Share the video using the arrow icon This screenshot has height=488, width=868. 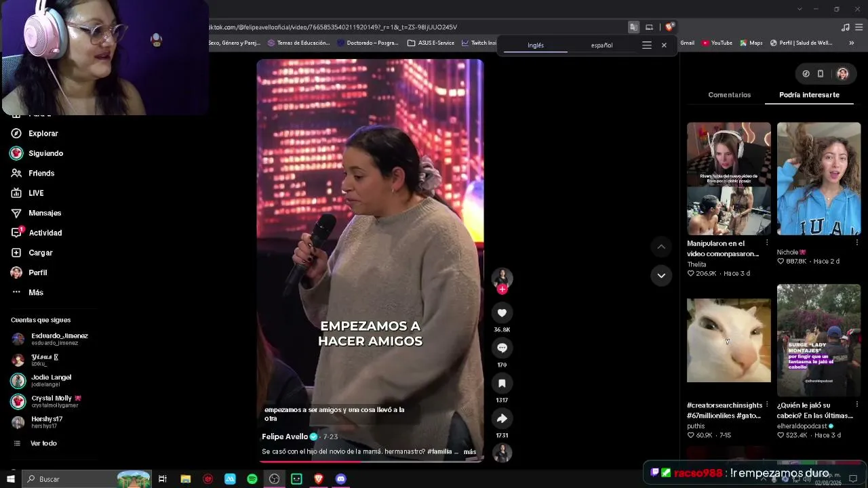[502, 418]
